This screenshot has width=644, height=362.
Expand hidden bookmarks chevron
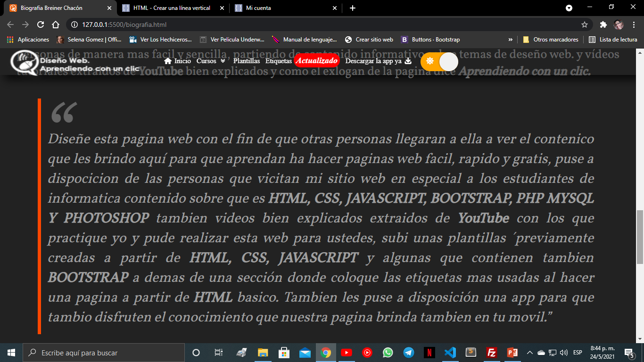tap(510, 40)
